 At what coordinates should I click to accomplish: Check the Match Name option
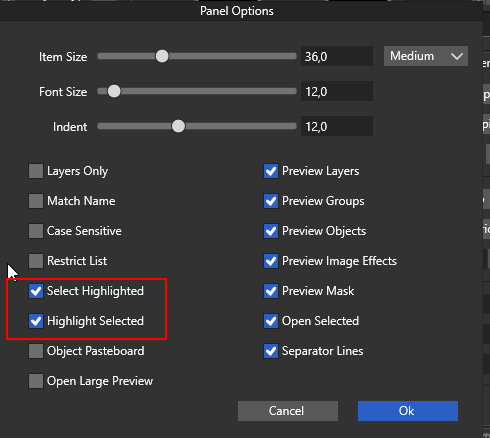click(36, 201)
